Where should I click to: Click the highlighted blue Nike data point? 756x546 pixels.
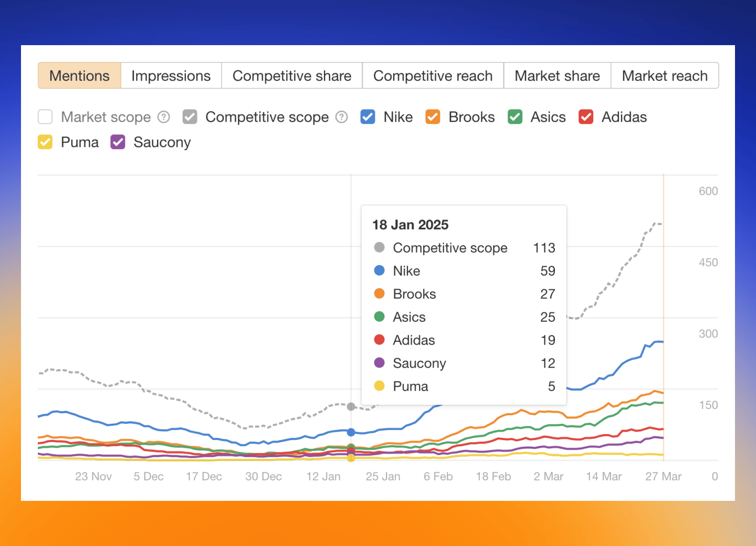point(351,432)
